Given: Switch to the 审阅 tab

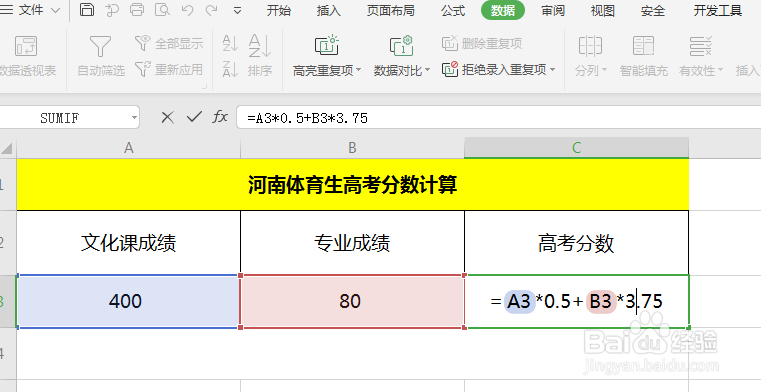Looking at the screenshot, I should click(553, 10).
